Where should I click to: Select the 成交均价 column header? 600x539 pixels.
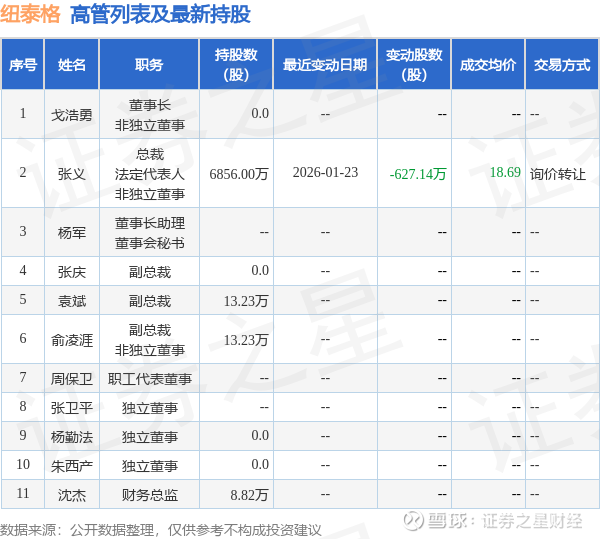[x=488, y=64]
